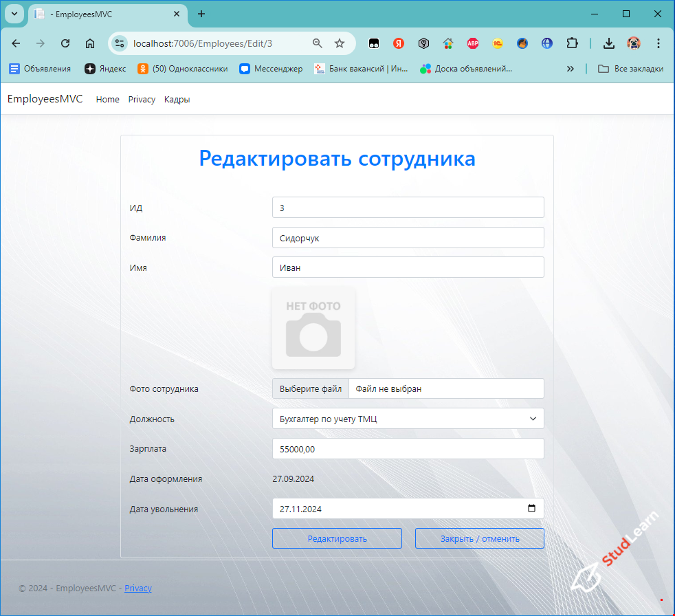Click the Выберите файл file chooser
This screenshot has width=675, height=616.
[x=311, y=388]
